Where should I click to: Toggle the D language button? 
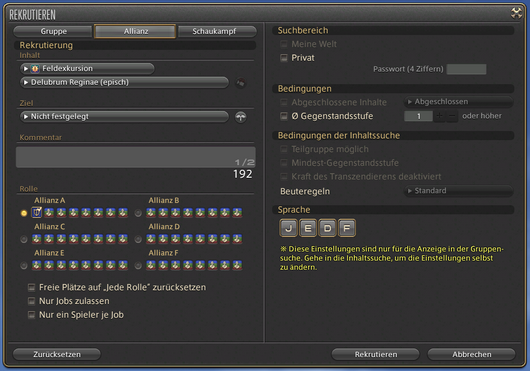click(327, 228)
